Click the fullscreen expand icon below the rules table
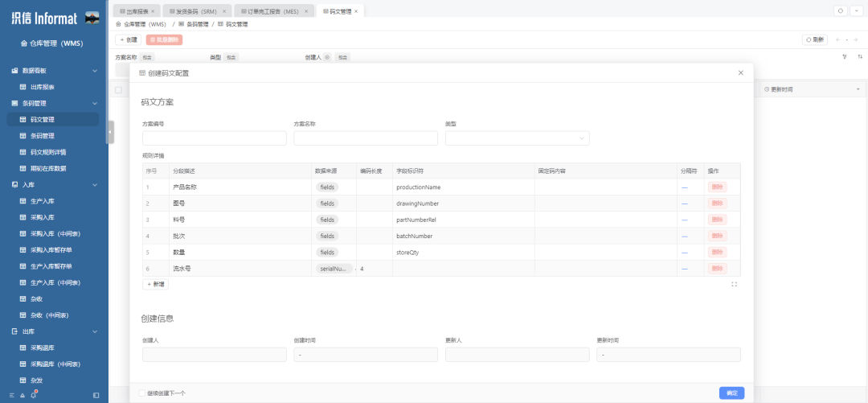This screenshot has width=868, height=403. (735, 284)
